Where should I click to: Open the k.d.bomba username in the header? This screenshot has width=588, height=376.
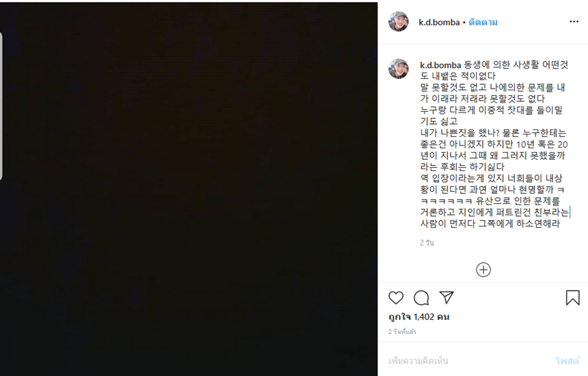[x=439, y=22]
